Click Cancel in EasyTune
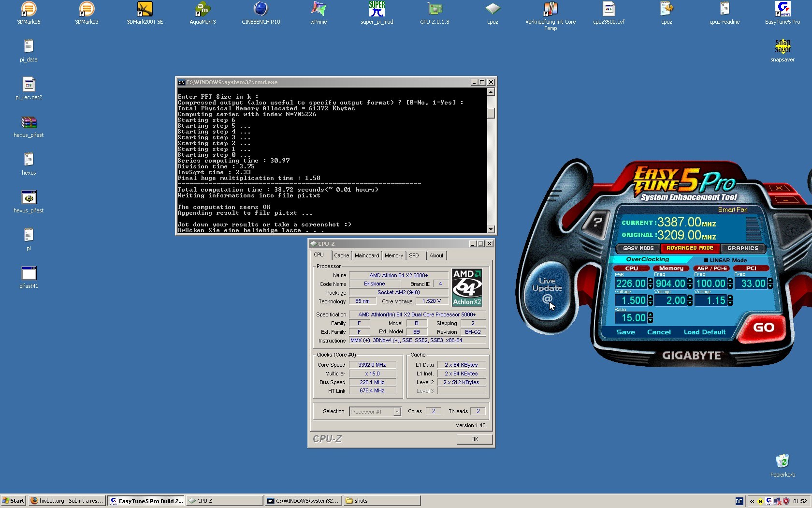Screen dimensions: 812x508 pyautogui.click(x=659, y=332)
